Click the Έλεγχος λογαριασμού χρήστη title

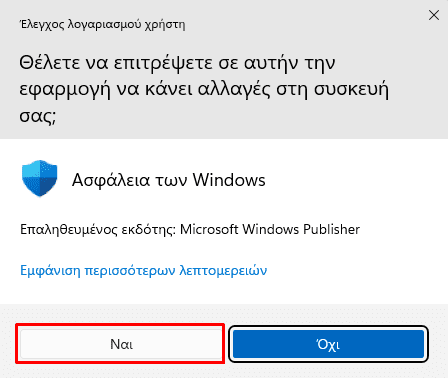click(x=103, y=25)
